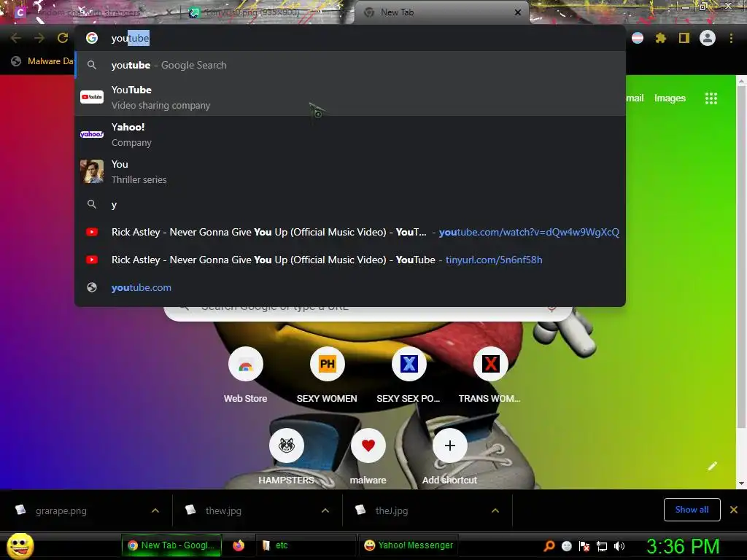The height and width of the screenshot is (560, 747).
Task: Select the single letter y search suggestion
Action: click(350, 204)
